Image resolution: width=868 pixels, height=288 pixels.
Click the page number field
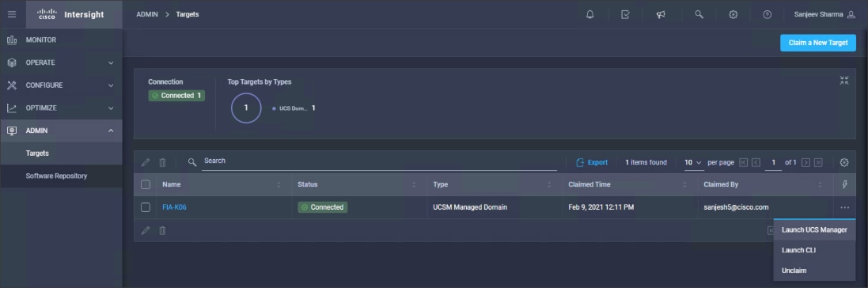tap(773, 162)
